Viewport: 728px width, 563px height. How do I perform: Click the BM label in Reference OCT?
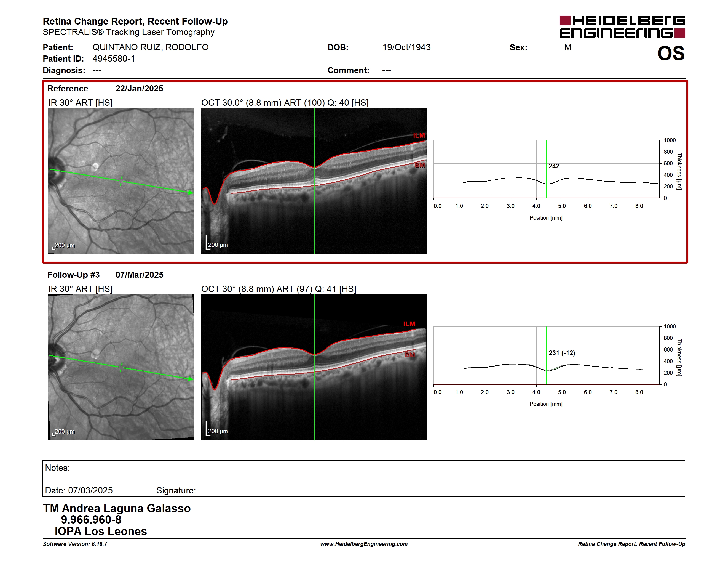click(420, 165)
